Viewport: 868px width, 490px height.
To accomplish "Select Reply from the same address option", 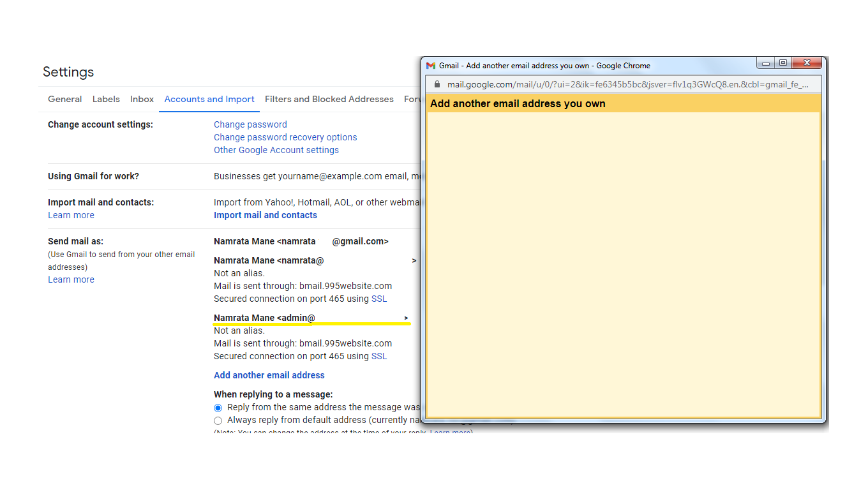I will pyautogui.click(x=218, y=408).
